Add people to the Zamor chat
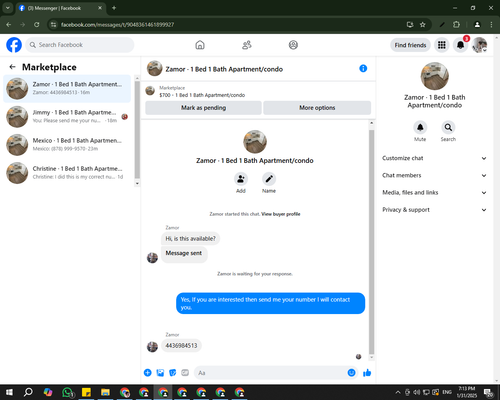Screen dimensions: 500x400 pyautogui.click(x=241, y=179)
